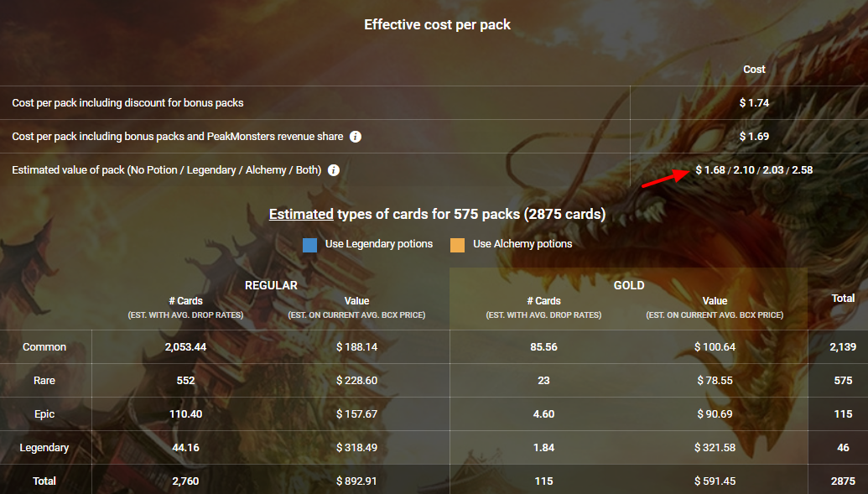This screenshot has width=868, height=494.
Task: Click the $ 1.74 cost per pack value
Action: point(754,103)
